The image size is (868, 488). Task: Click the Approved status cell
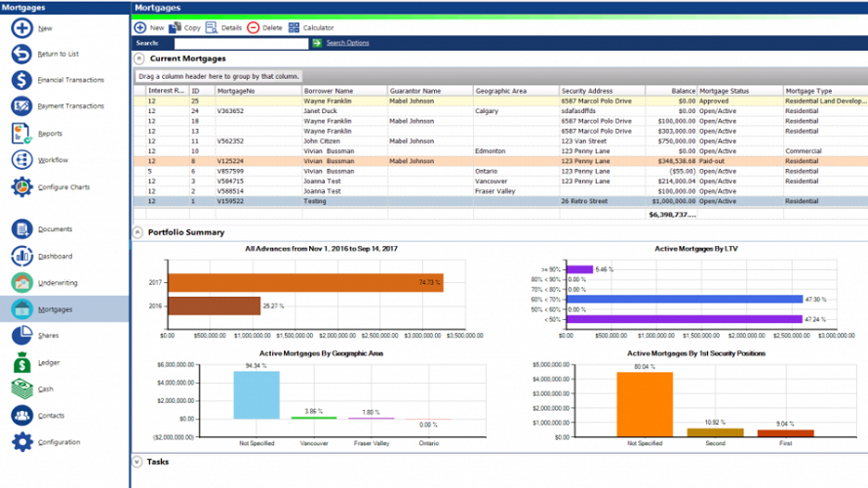click(740, 101)
